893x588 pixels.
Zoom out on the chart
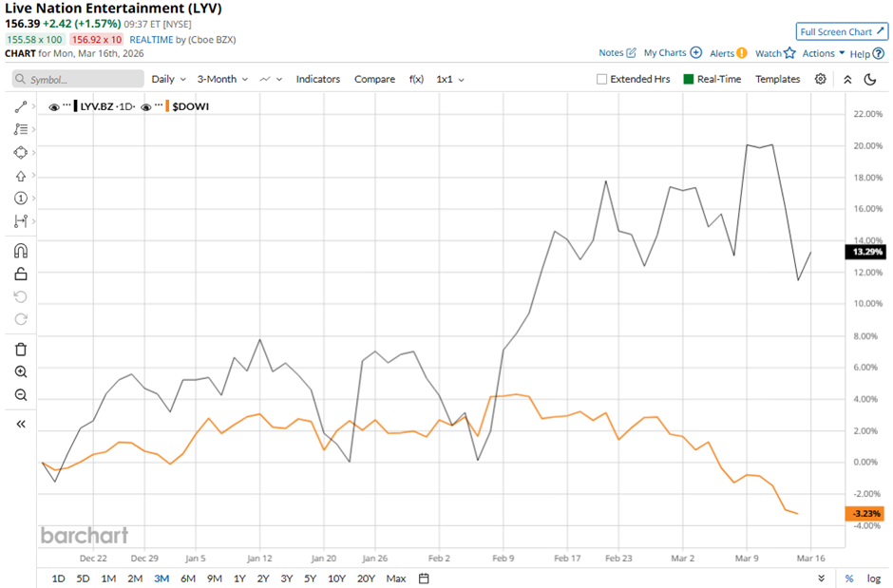pos(21,394)
